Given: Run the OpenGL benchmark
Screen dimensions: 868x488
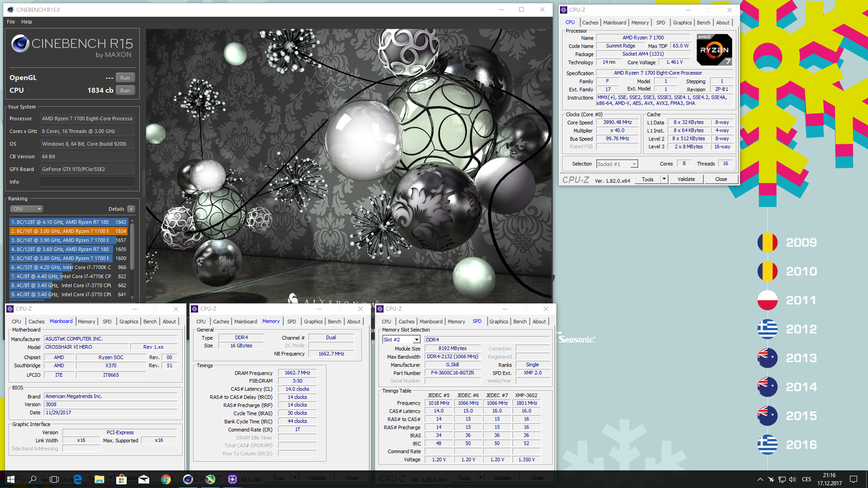Looking at the screenshot, I should point(125,78).
